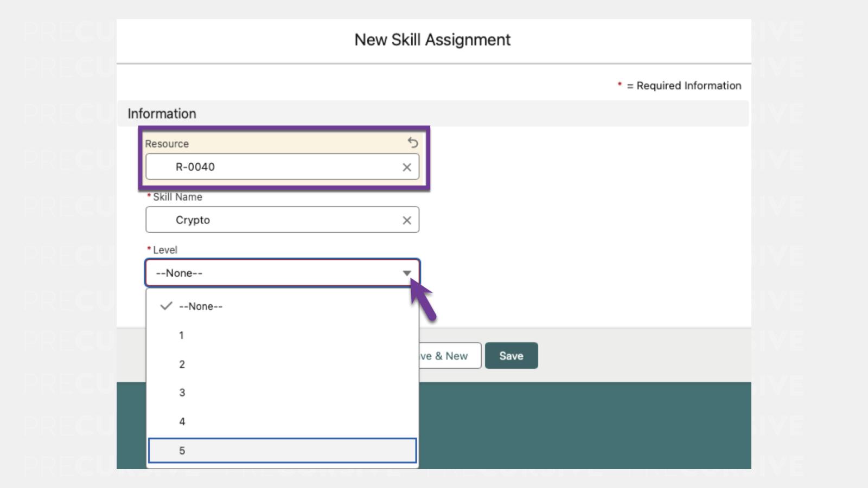Choose level 1 from the dropdown list
Viewport: 868px width, 488px height.
182,336
